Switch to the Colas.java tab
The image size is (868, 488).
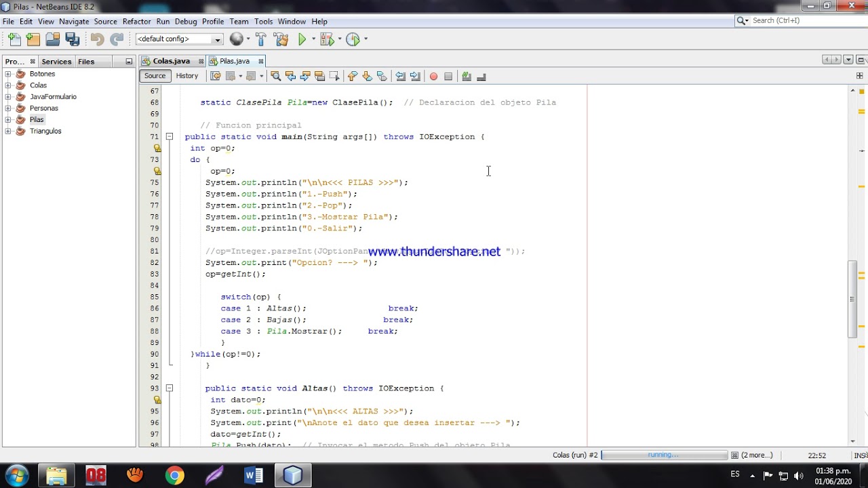click(x=171, y=61)
